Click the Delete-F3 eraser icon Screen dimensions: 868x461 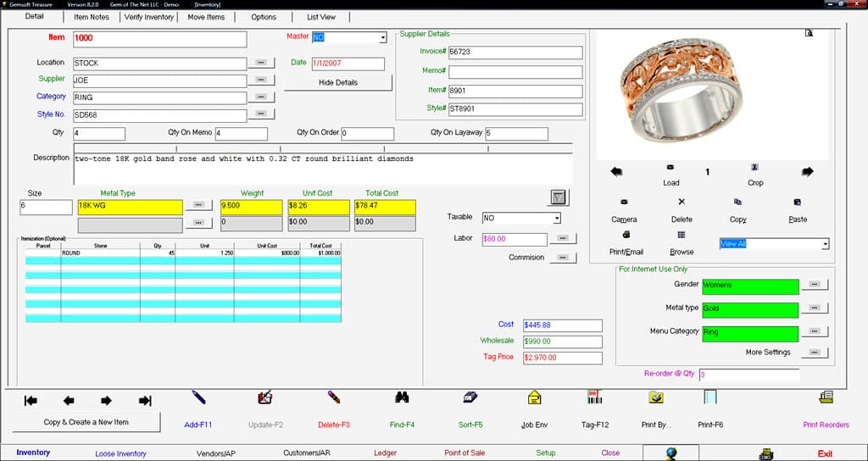point(334,397)
